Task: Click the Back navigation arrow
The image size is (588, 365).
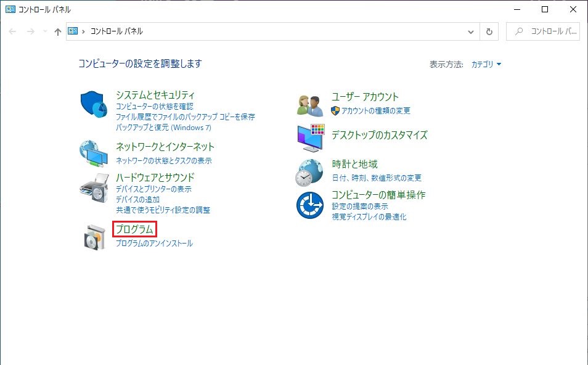Action: coord(12,31)
